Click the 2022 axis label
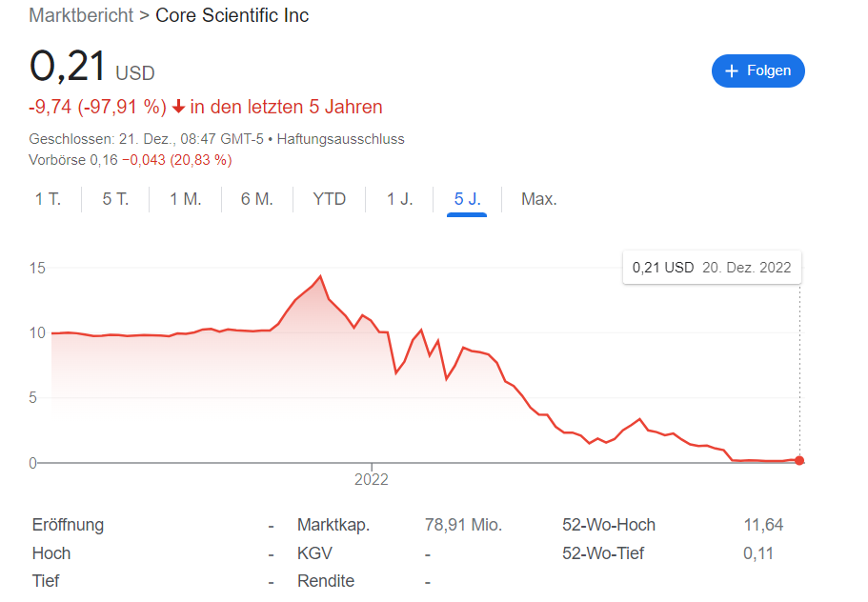 click(372, 479)
